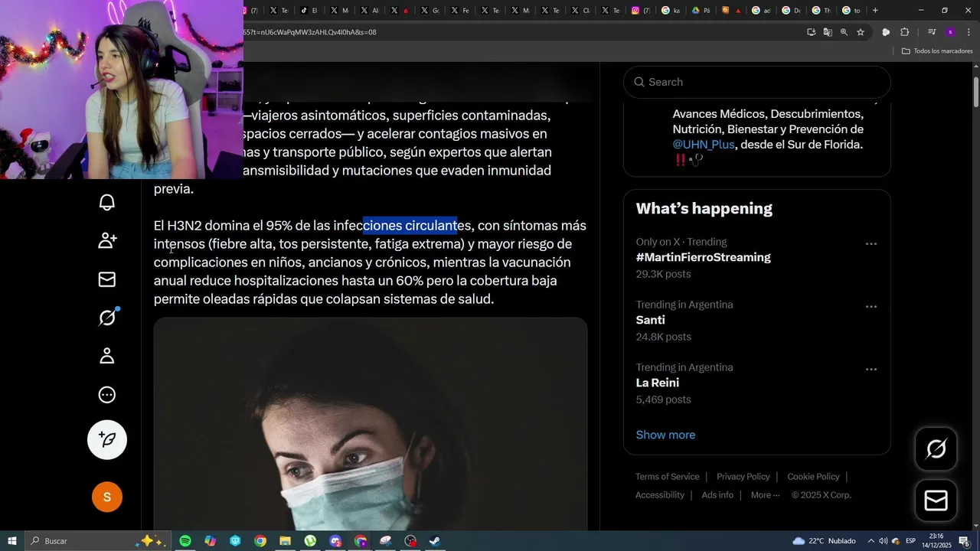
Task: Open a new browser tab
Action: click(875, 10)
